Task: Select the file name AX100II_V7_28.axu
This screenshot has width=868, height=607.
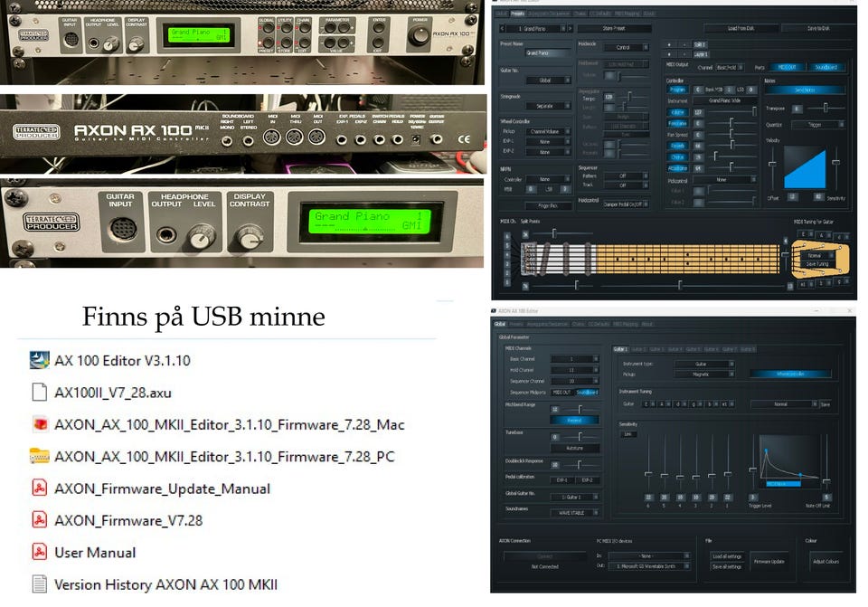Action: click(113, 393)
